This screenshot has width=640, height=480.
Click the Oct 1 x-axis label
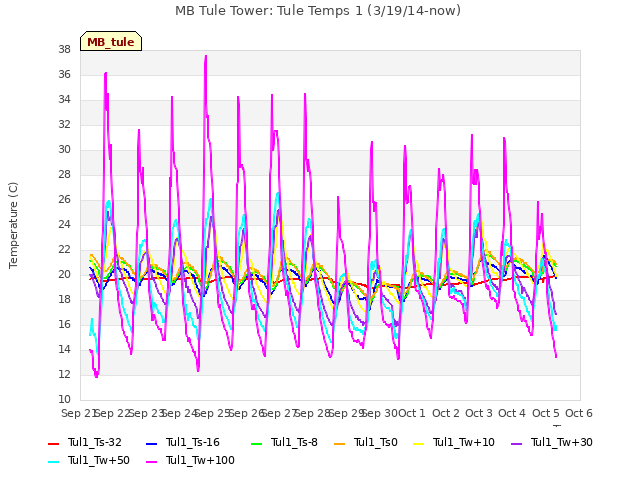411,413
